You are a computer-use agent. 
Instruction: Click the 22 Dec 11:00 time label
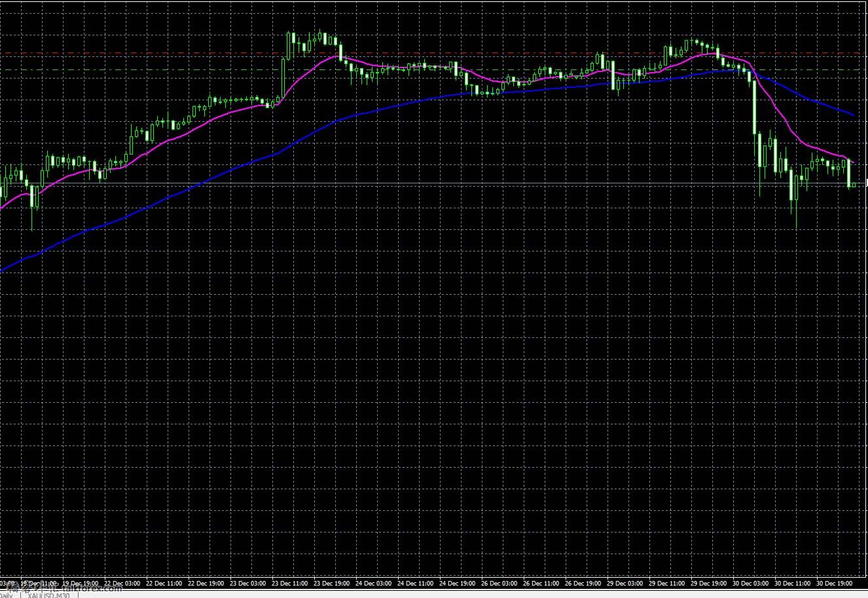coord(164,584)
